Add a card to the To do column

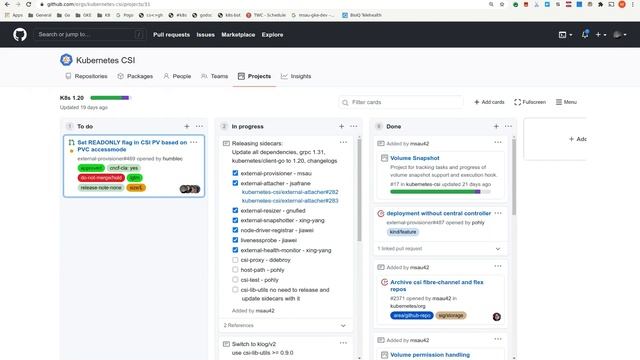187,127
